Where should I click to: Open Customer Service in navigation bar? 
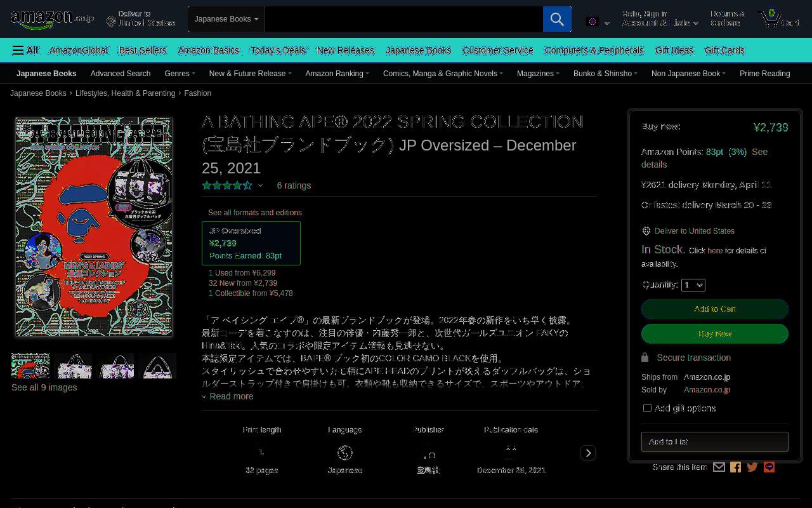[497, 50]
